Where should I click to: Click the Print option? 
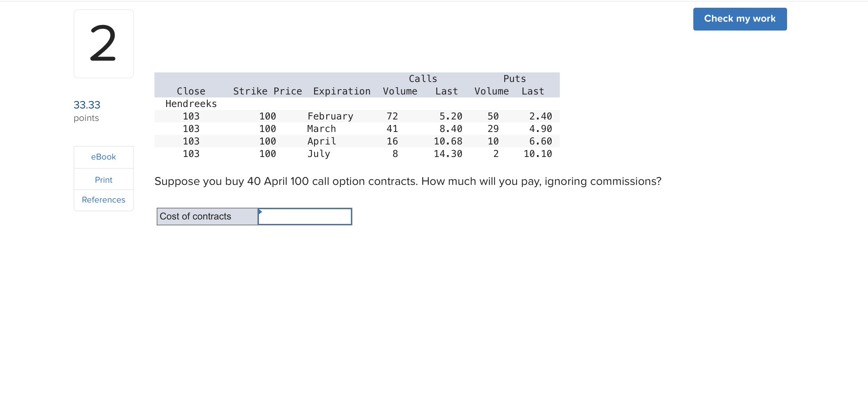click(x=103, y=179)
